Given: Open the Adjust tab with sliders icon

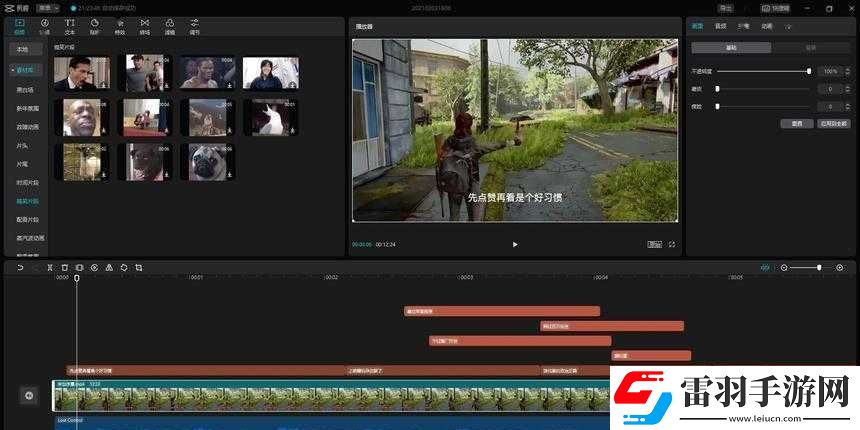Looking at the screenshot, I should point(195,26).
